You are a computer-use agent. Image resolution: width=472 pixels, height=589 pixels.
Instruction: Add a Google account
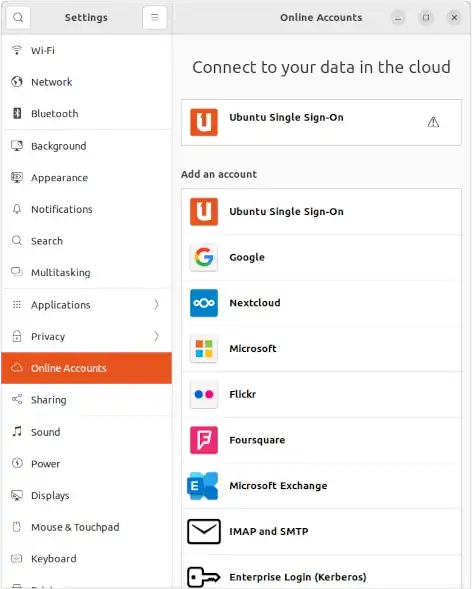(321, 257)
